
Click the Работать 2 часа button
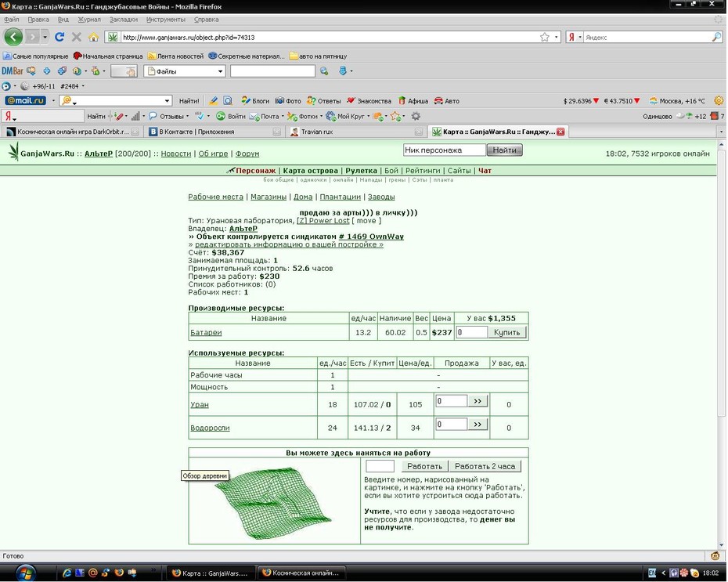click(485, 466)
